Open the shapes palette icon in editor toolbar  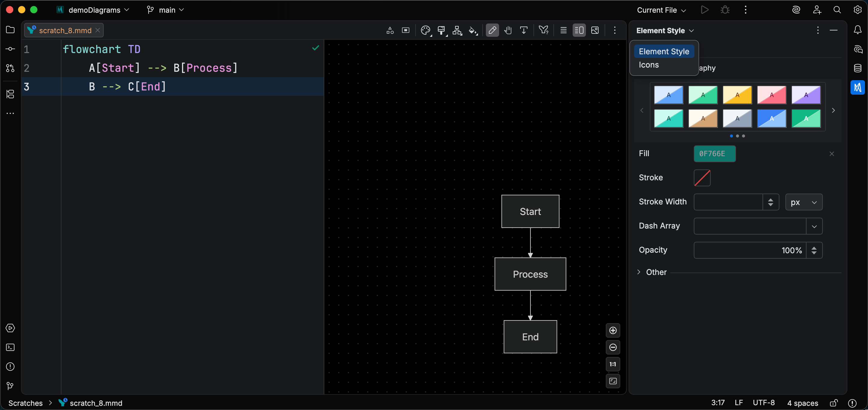pos(390,30)
